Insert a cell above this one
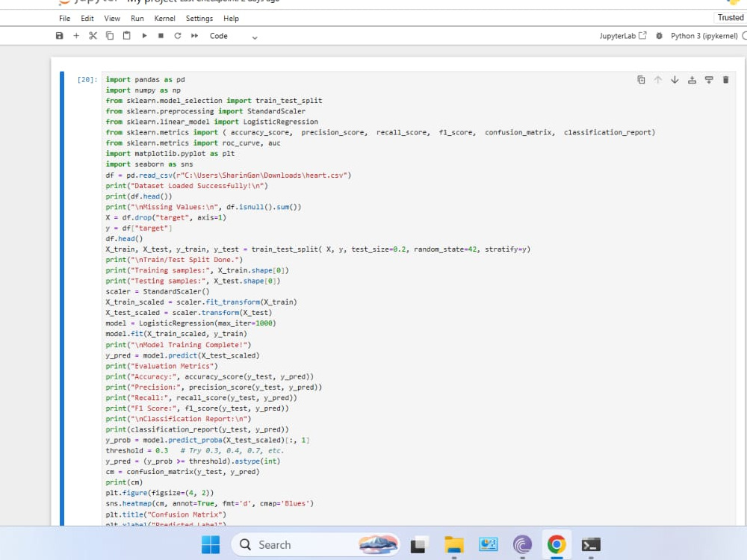The height and width of the screenshot is (560, 747). [692, 80]
